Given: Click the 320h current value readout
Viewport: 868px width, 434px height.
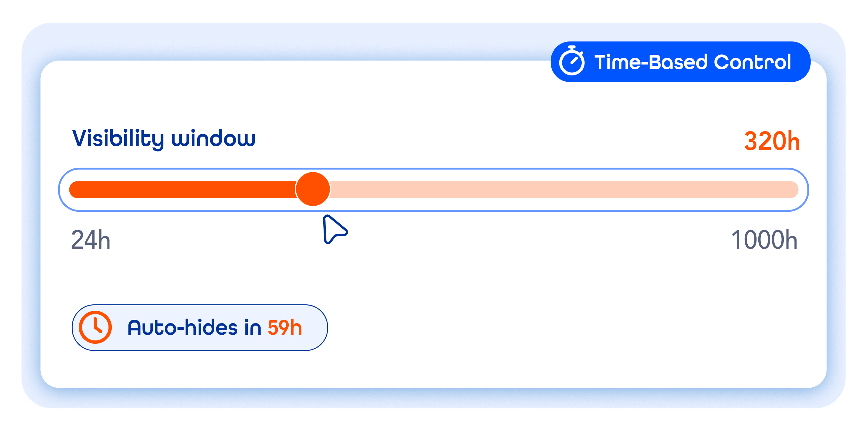Looking at the screenshot, I should 772,141.
